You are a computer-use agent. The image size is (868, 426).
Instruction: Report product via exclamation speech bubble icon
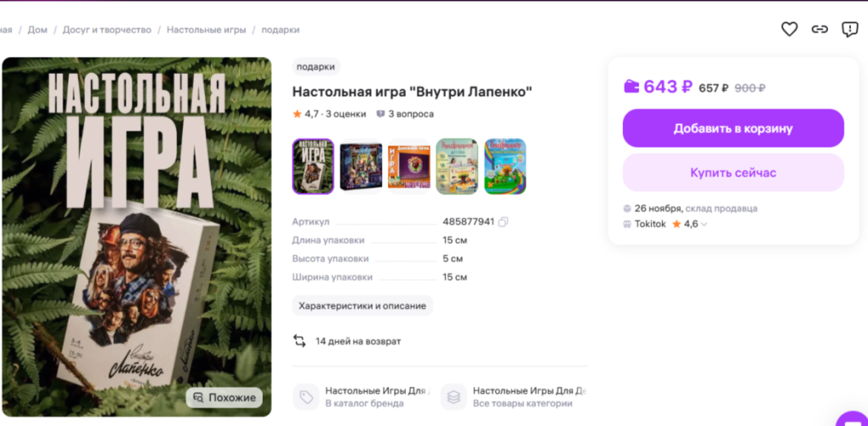point(849,30)
